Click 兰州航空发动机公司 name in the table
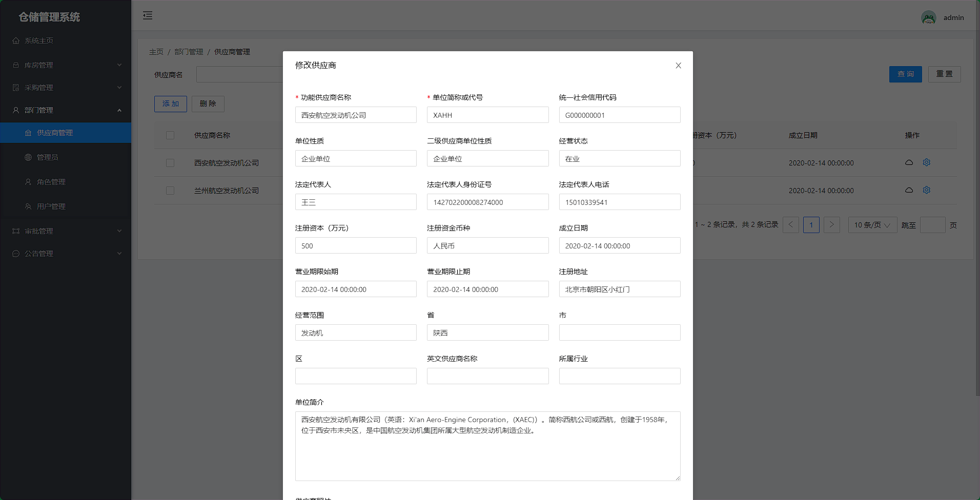The width and height of the screenshot is (980, 500). click(227, 191)
